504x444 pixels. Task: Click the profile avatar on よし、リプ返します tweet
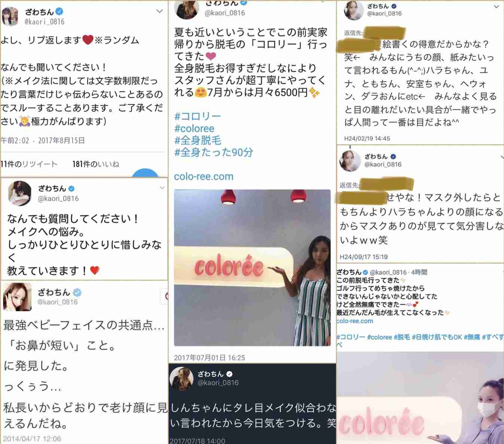pos(10,16)
